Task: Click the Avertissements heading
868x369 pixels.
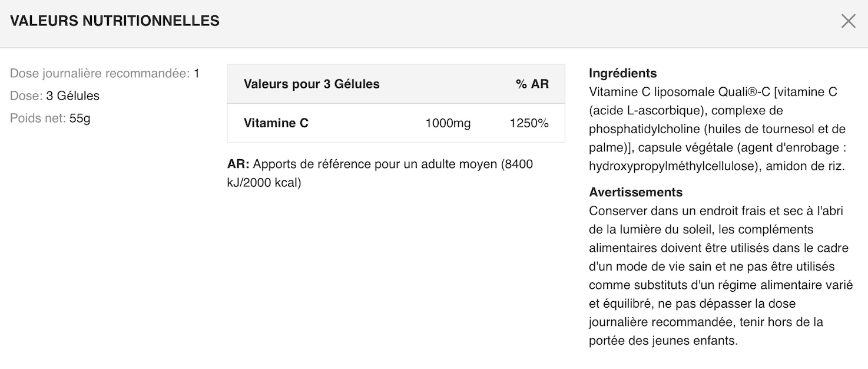Action: (x=635, y=193)
